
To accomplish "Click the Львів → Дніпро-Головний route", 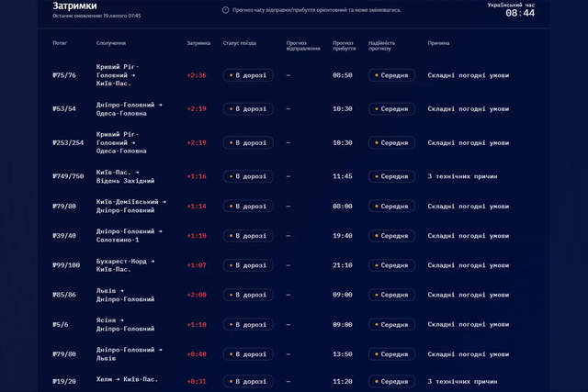I will pos(125,295).
